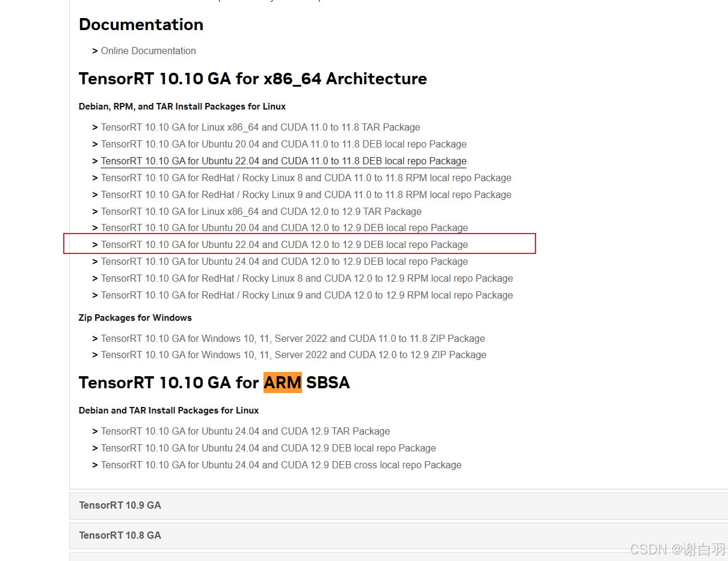Click the TensorRT 10.10 GA for ARM SBSA heading
The height and width of the screenshot is (561, 728).
pos(214,383)
